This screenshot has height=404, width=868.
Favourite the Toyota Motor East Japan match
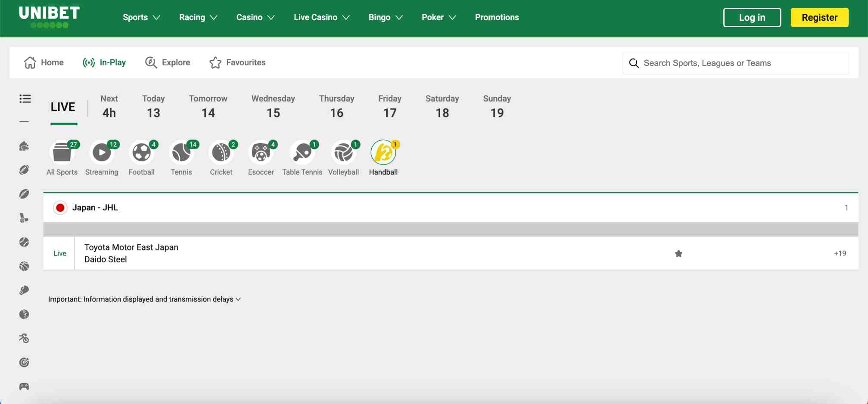click(678, 253)
